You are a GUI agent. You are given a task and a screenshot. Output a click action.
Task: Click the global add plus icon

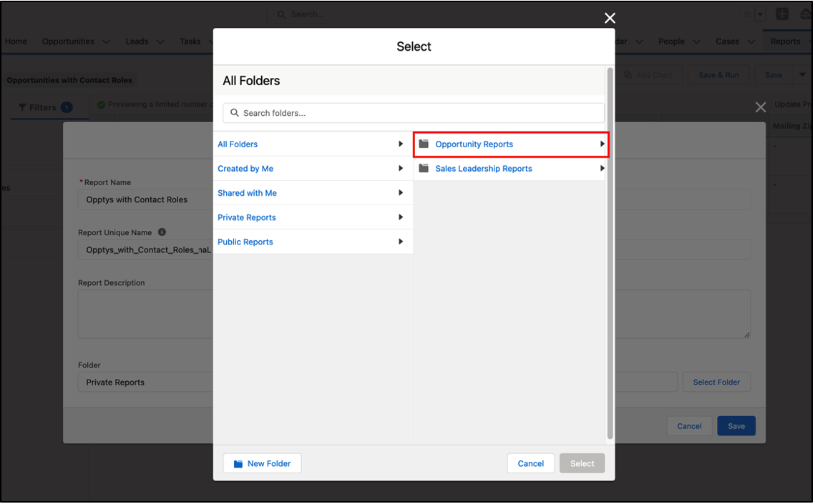point(782,14)
